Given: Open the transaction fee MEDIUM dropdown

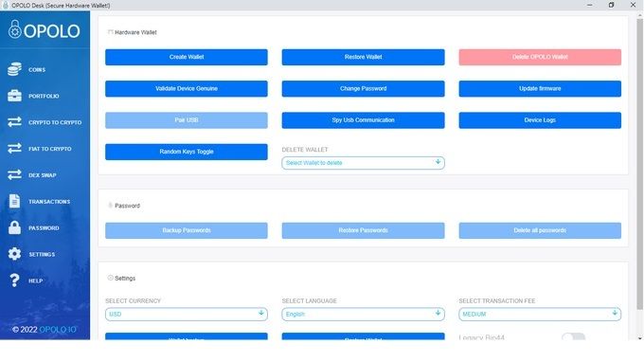Looking at the screenshot, I should tap(540, 314).
